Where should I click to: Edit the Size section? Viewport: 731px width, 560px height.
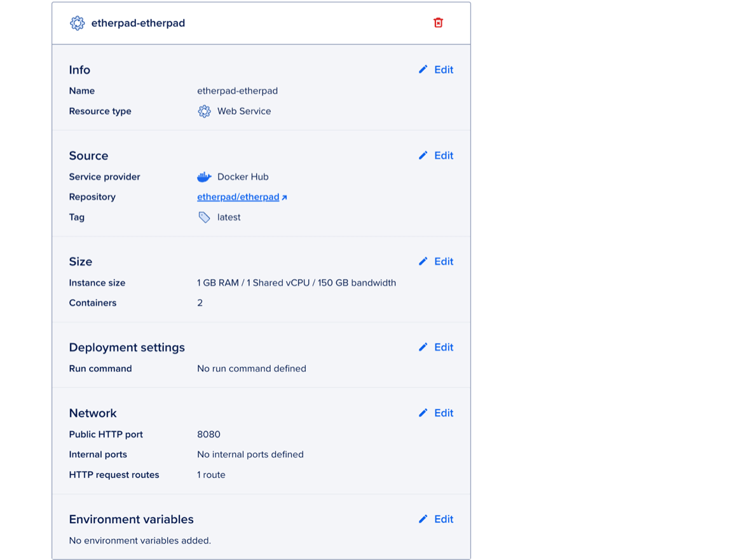point(443,261)
